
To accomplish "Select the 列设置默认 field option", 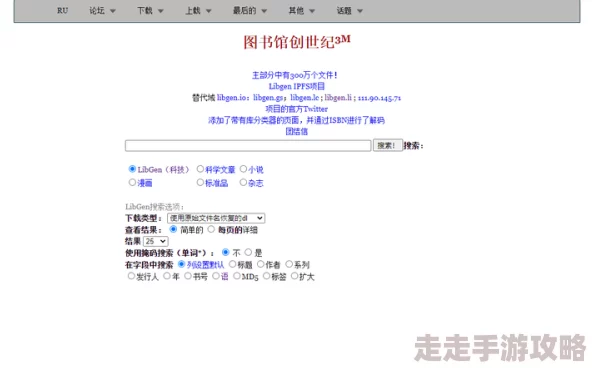I will tap(181, 264).
